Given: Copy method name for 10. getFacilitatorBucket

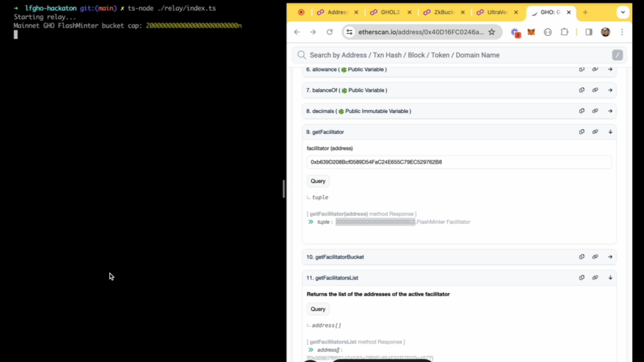Looking at the screenshot, I should click(582, 257).
